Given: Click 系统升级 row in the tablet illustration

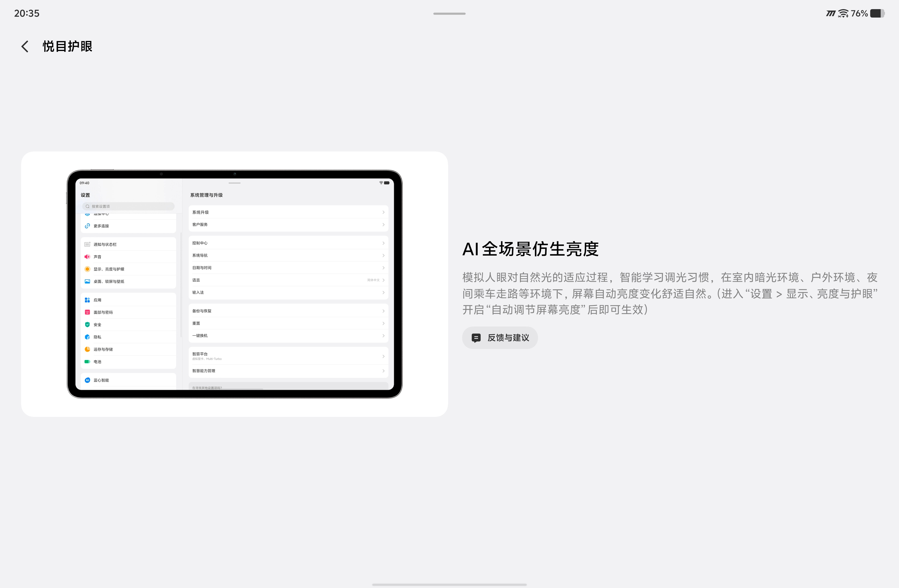Looking at the screenshot, I should tap(288, 212).
